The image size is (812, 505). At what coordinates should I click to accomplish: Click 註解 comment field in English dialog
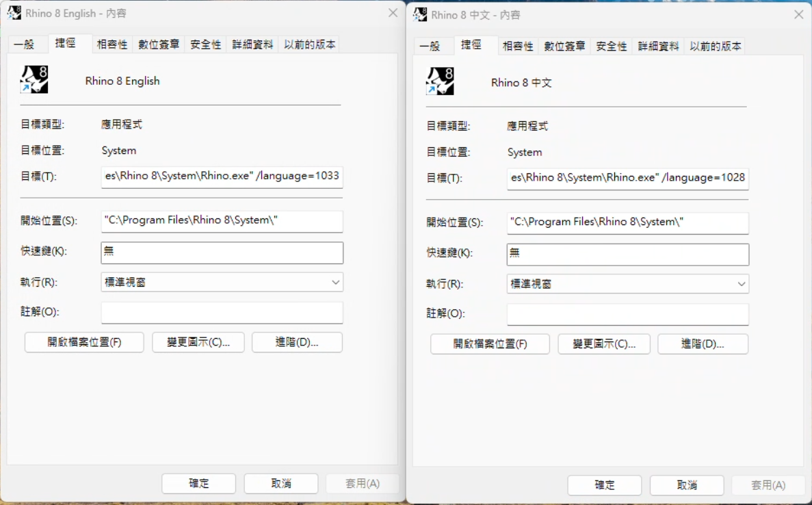[222, 313]
